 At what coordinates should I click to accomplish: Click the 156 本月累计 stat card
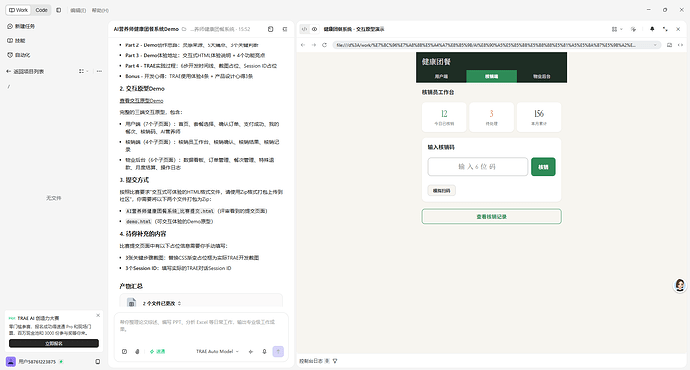[x=539, y=117]
